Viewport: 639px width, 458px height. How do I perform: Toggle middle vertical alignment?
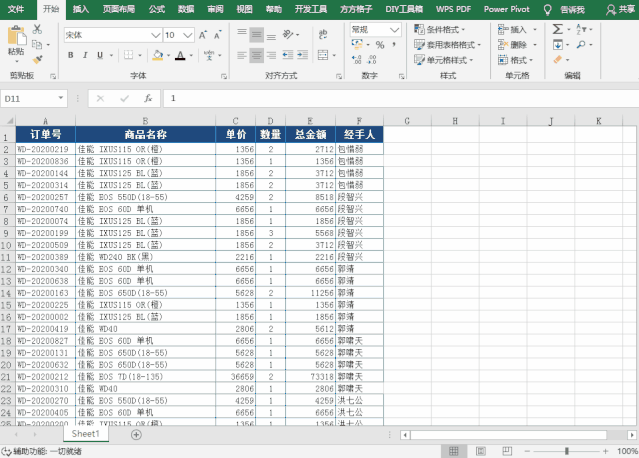(x=256, y=34)
